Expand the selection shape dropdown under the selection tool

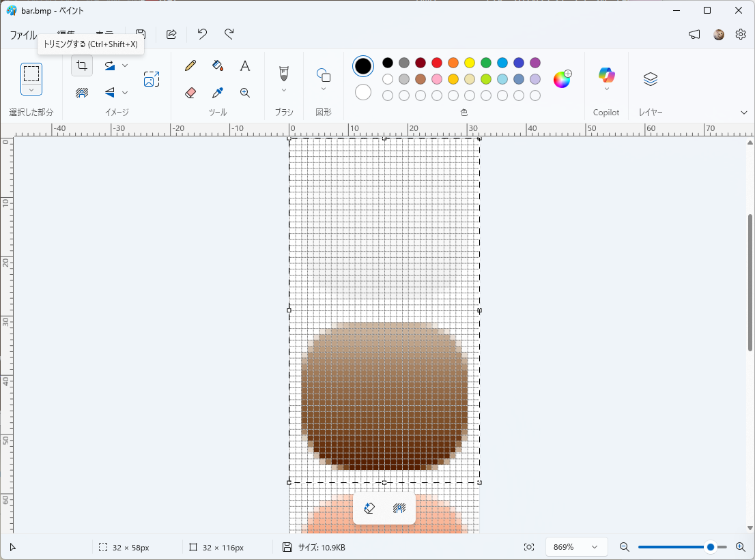click(x=31, y=90)
